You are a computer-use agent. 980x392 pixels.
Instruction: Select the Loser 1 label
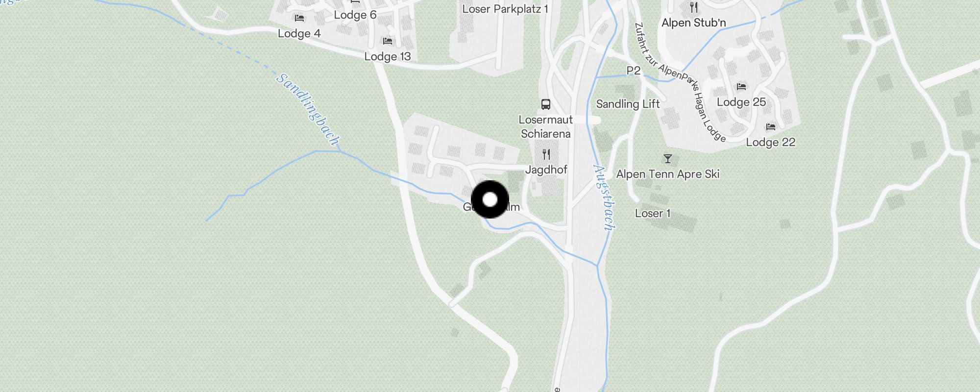[652, 213]
